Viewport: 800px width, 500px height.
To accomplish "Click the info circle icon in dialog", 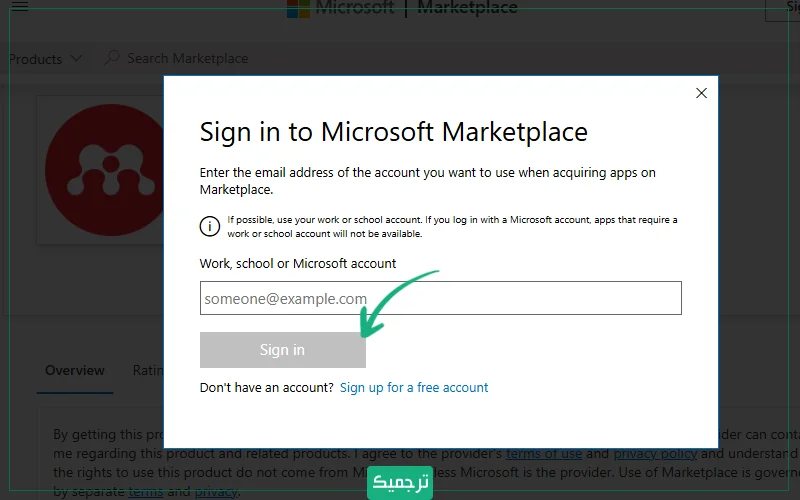I will point(209,226).
